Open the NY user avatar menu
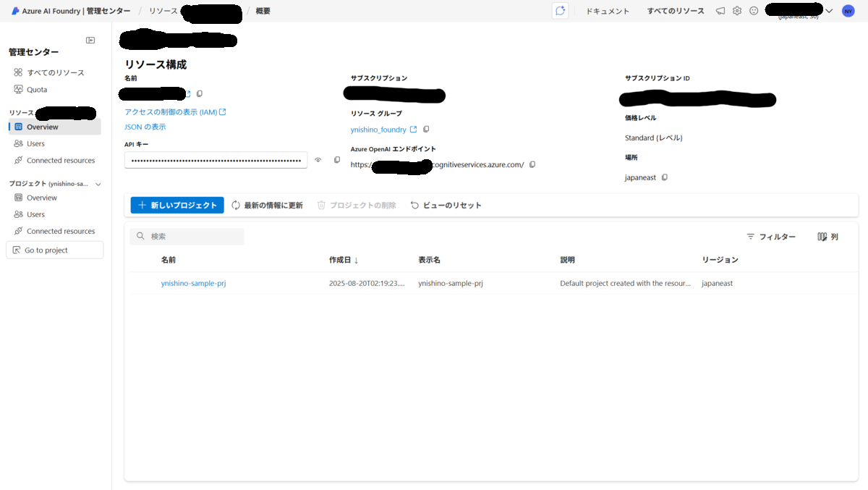 (x=848, y=11)
